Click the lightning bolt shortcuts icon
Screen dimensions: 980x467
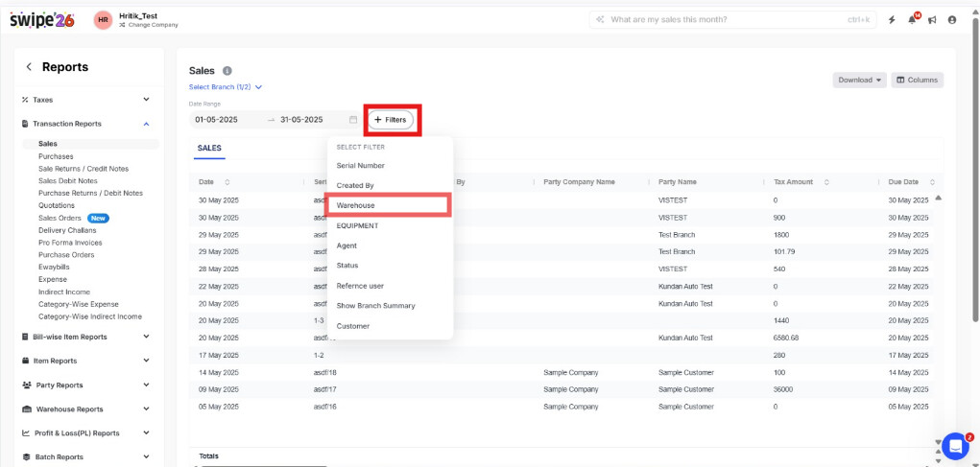tap(892, 20)
